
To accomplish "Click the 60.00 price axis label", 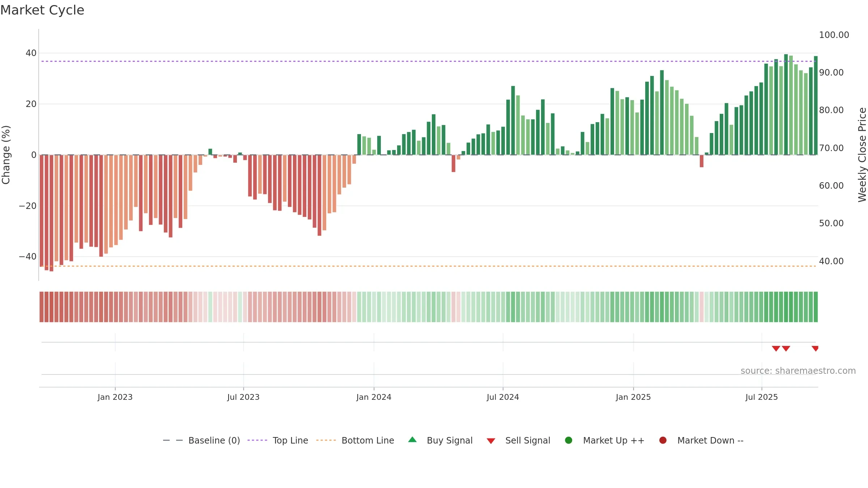I will click(x=831, y=186).
